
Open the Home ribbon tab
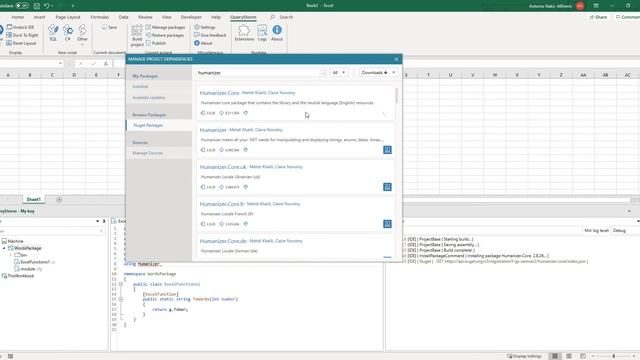pyautogui.click(x=18, y=17)
